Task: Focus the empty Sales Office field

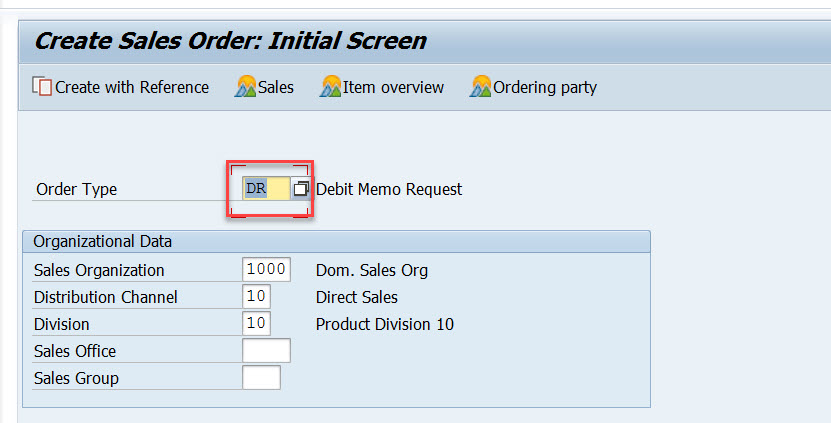Action: 266,351
